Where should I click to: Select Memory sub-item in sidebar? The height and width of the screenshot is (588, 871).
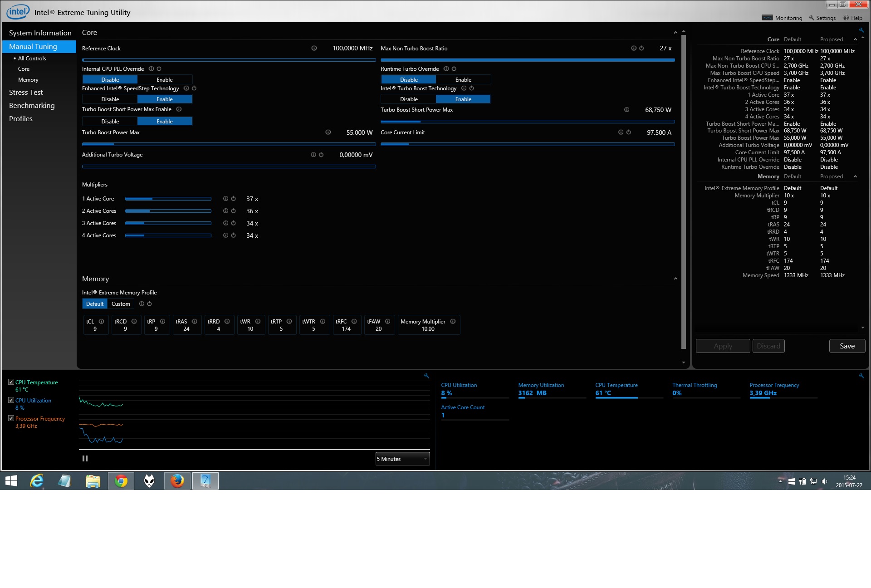[x=28, y=80]
